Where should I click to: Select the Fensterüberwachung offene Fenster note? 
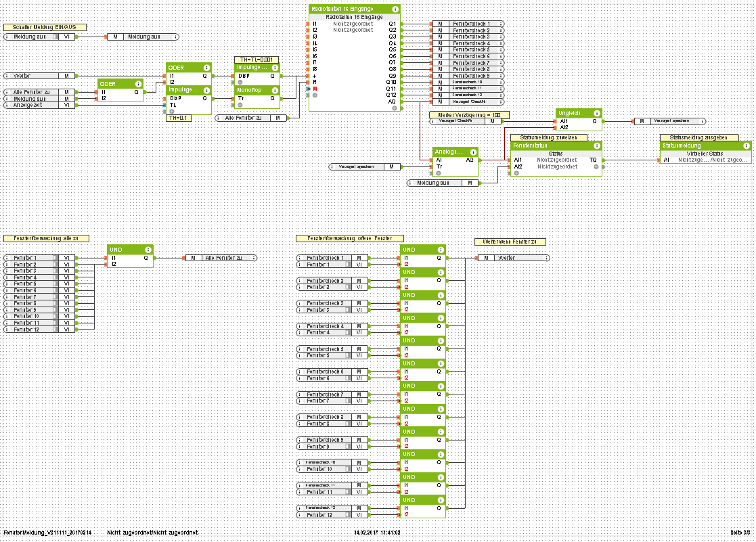coord(349,238)
